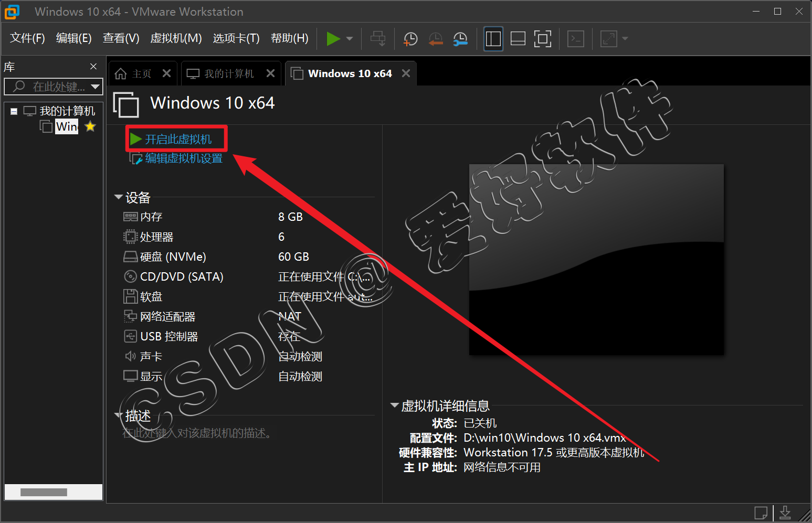The height and width of the screenshot is (523, 812).
Task: Click the disc icon beside CD/DVD
Action: click(130, 276)
